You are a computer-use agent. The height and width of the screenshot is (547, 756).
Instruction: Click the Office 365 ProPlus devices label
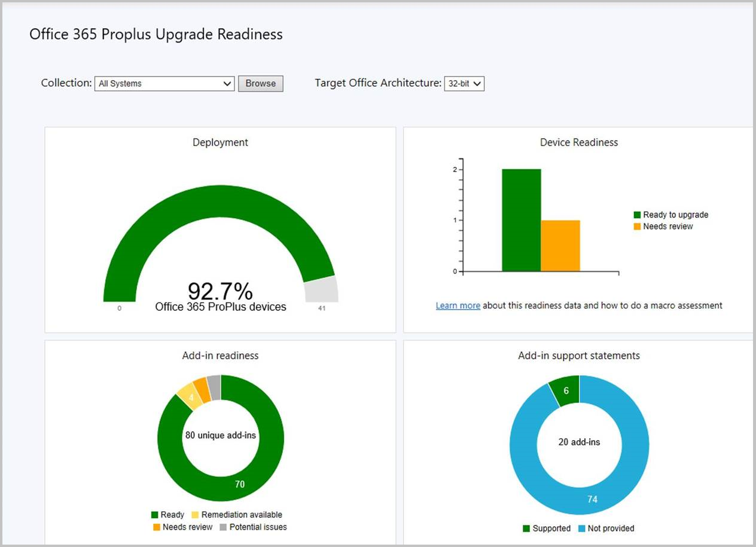click(221, 307)
